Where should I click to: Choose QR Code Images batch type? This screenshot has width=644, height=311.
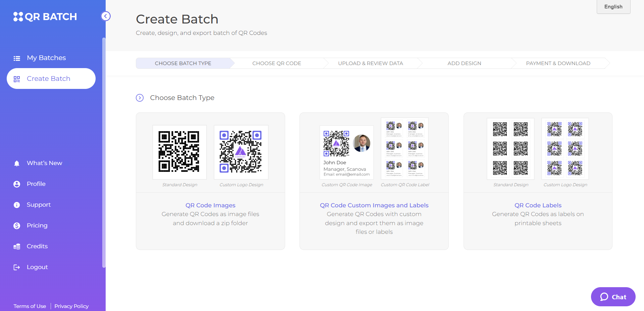tap(210, 181)
